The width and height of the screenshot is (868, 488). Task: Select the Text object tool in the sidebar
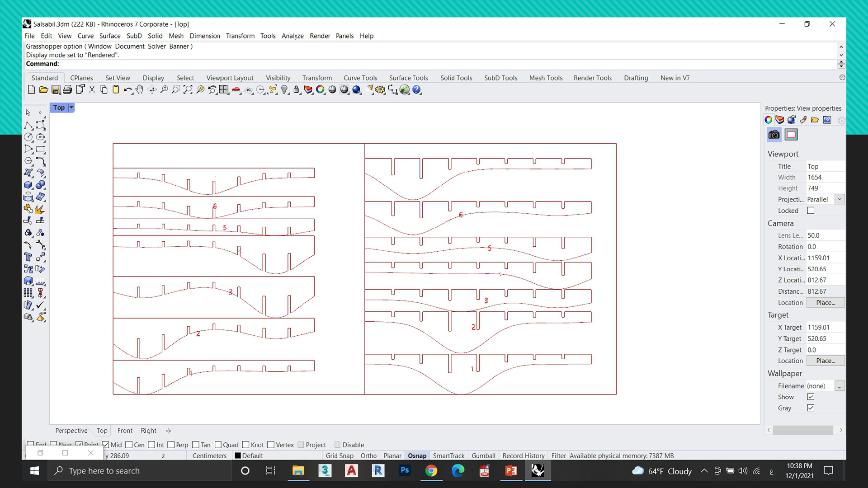pos(27,257)
